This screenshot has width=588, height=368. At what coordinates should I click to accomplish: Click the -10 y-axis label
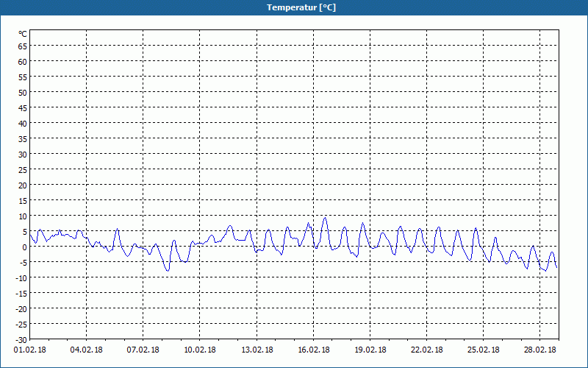point(21,278)
